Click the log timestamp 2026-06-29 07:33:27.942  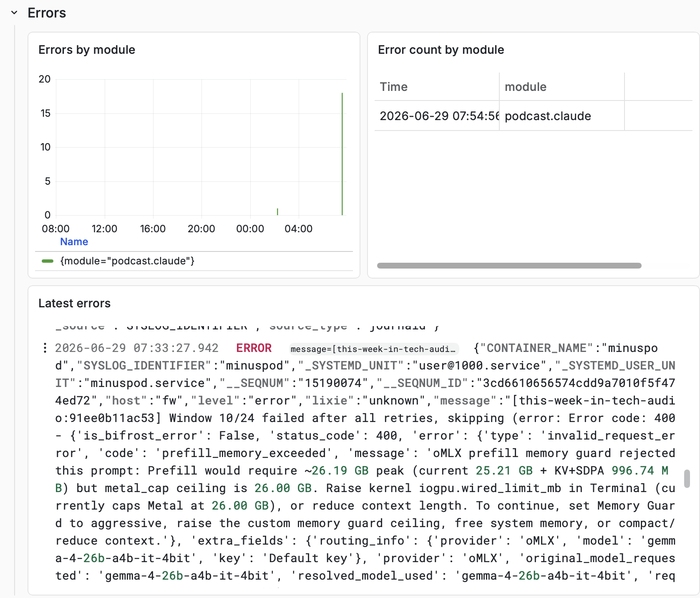click(137, 348)
